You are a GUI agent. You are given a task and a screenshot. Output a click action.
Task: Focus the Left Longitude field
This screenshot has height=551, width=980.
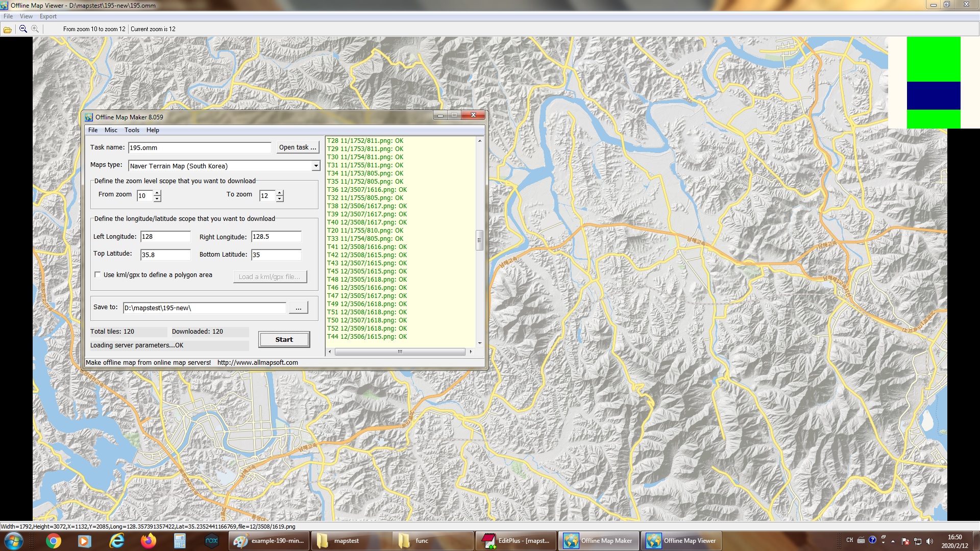click(165, 237)
